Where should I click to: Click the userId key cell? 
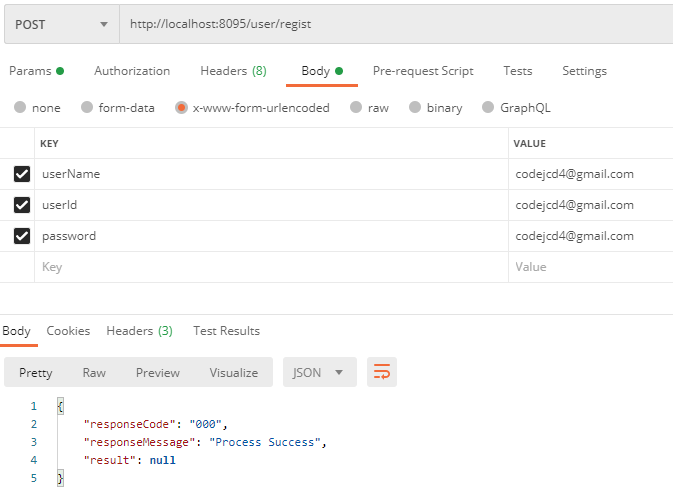(271, 205)
